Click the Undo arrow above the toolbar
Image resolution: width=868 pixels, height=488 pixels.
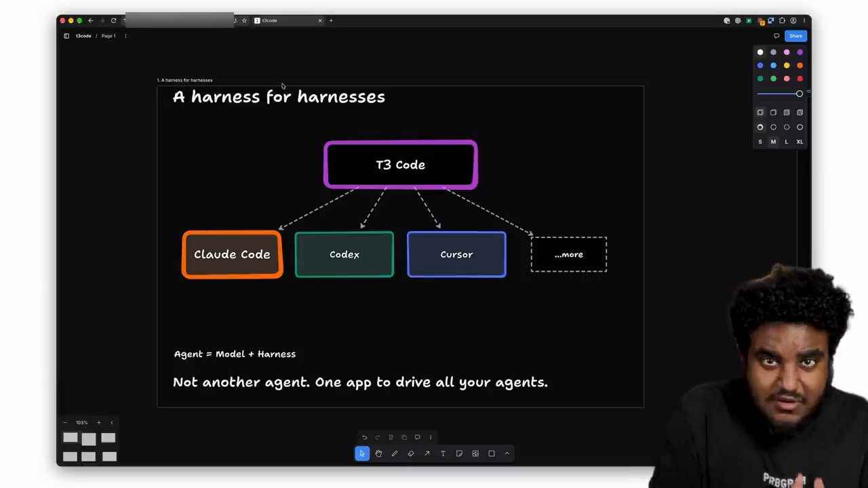[364, 437]
